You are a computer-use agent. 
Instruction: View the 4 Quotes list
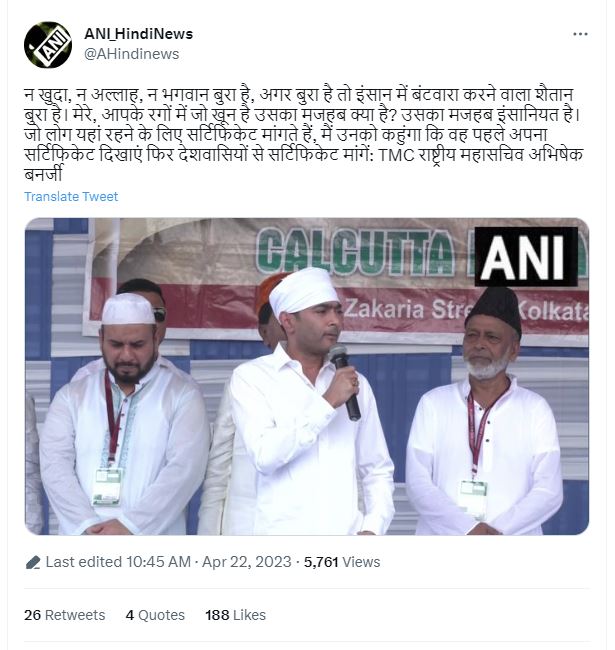(x=155, y=615)
